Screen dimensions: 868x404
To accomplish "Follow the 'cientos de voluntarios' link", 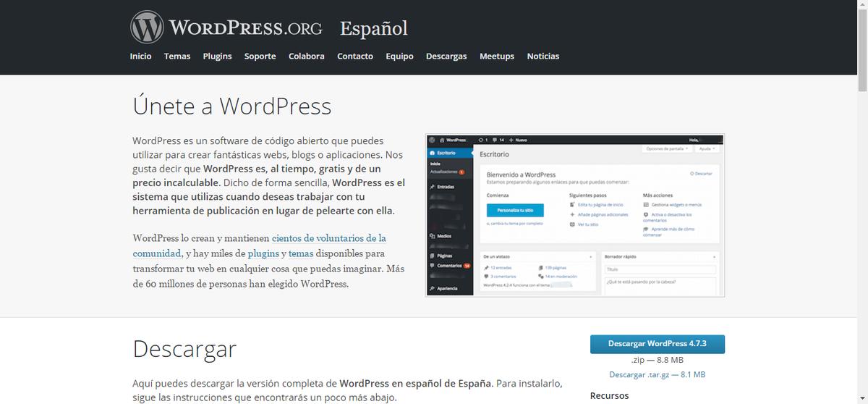I will click(x=328, y=238).
